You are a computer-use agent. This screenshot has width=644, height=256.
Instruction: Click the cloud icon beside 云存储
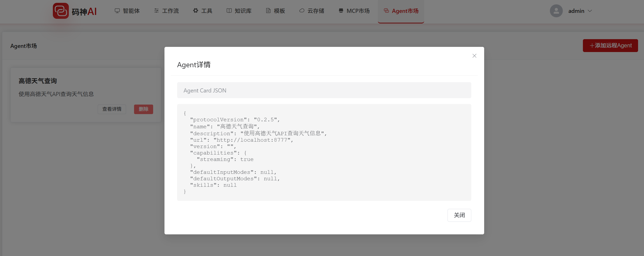(x=302, y=11)
